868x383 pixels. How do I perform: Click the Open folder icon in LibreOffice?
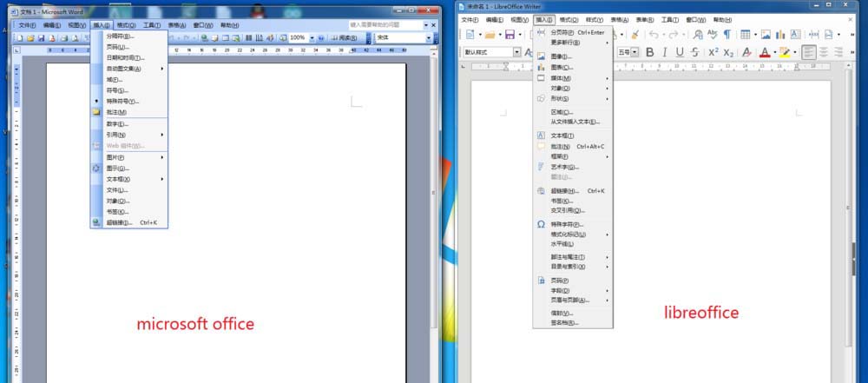tap(490, 35)
